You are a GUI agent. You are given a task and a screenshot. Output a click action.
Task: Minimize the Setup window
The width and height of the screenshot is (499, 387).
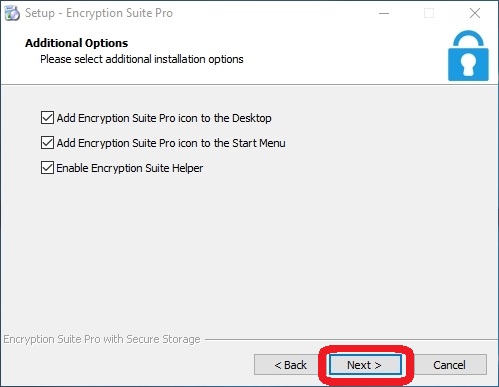(x=384, y=13)
